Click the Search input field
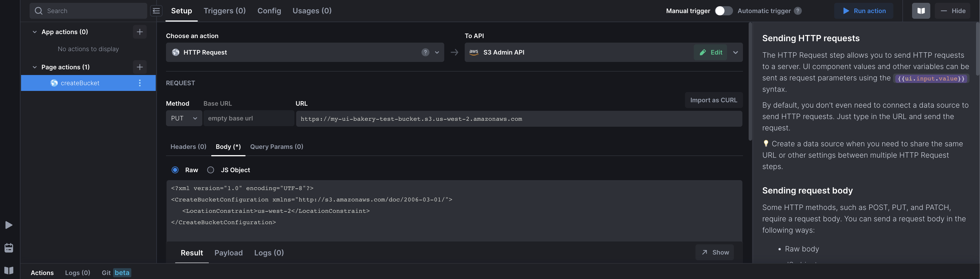Image resolution: width=980 pixels, height=279 pixels. point(88,11)
